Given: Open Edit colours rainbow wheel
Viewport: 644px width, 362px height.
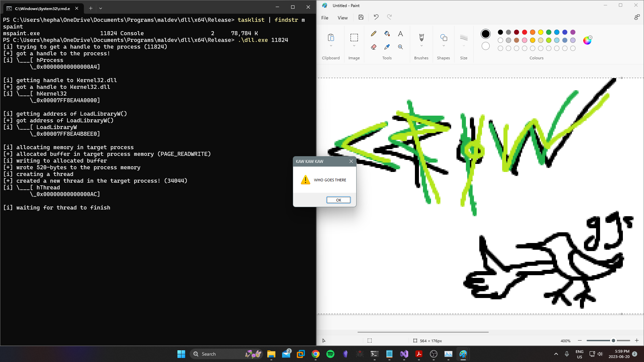Looking at the screenshot, I should 588,40.
